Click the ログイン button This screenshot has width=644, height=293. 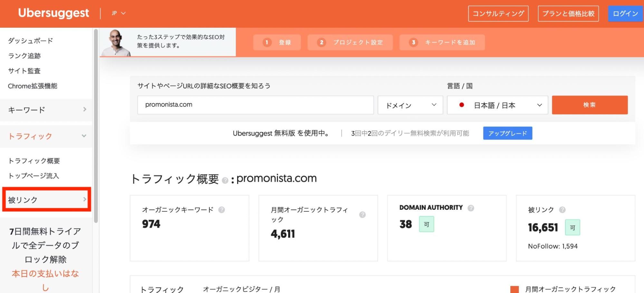pos(625,14)
